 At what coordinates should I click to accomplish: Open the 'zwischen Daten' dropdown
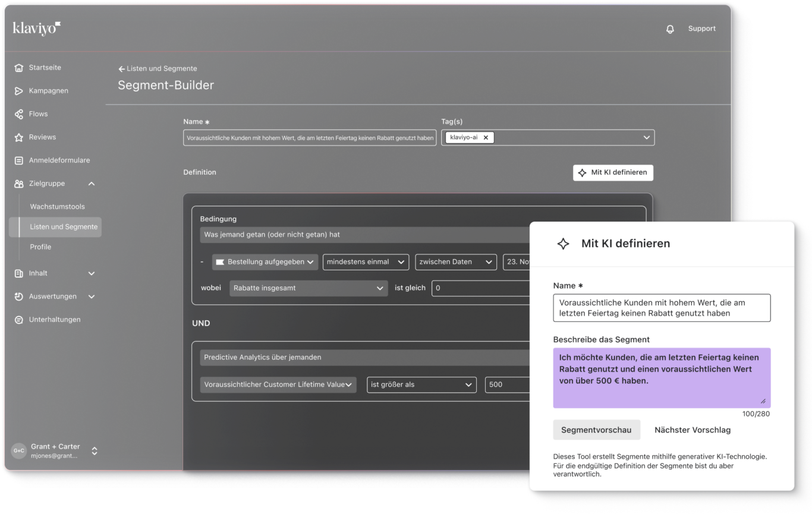[x=455, y=261]
